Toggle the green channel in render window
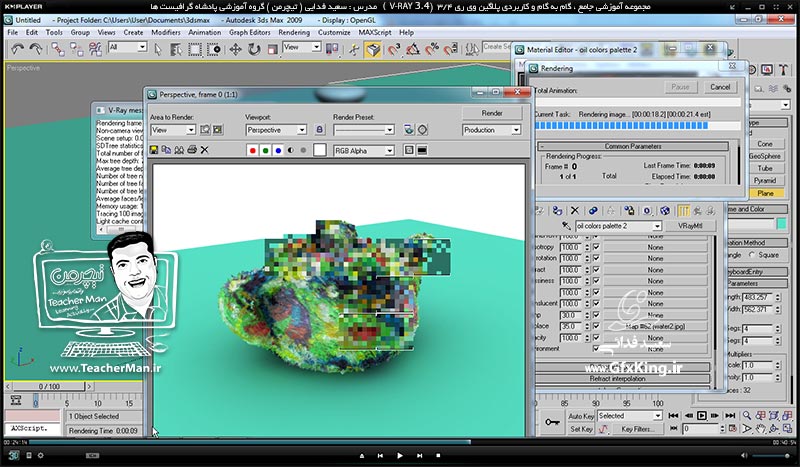This screenshot has height=467, width=800. point(265,151)
